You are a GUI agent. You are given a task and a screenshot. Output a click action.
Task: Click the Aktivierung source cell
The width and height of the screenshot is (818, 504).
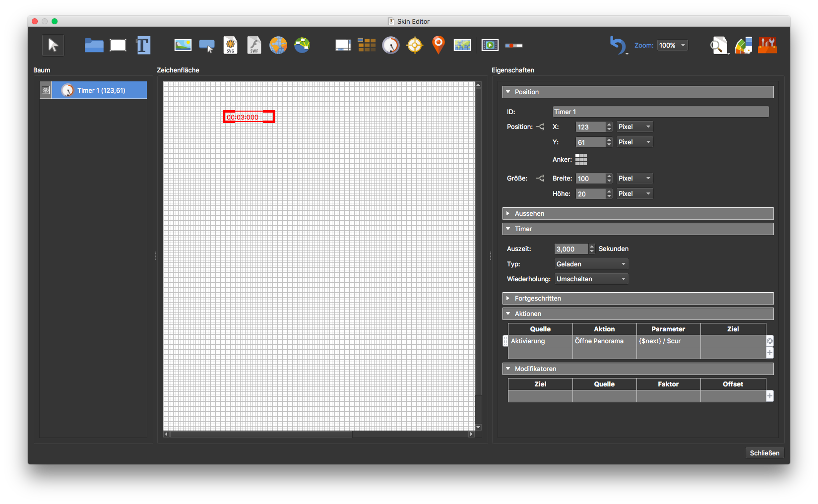pyautogui.click(x=540, y=341)
